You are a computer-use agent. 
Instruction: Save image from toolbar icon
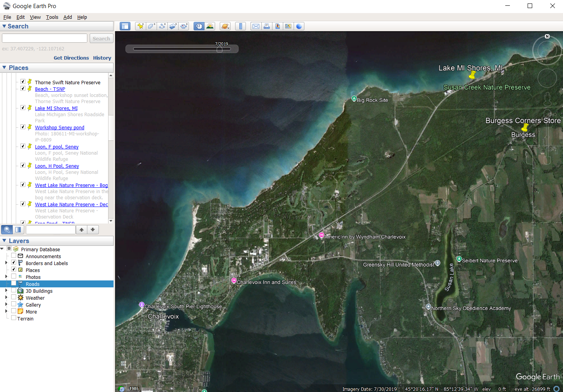tap(277, 26)
